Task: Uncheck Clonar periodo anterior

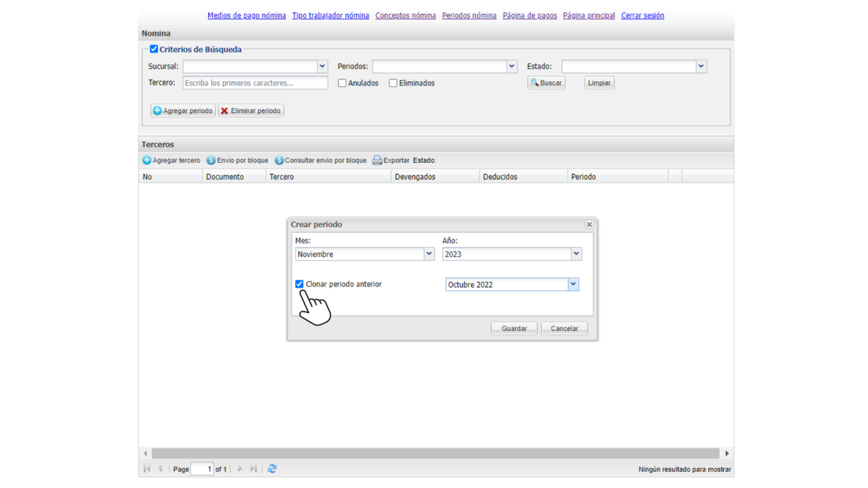Action: [299, 284]
